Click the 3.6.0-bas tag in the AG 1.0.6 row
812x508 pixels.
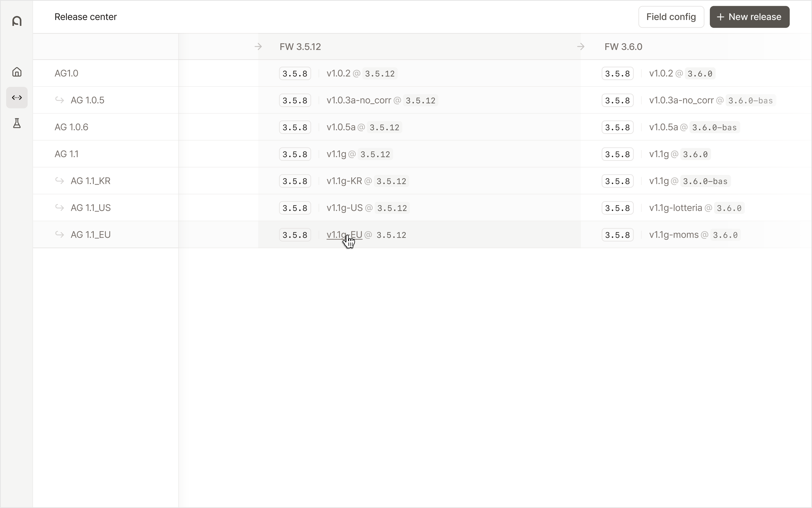click(x=714, y=127)
